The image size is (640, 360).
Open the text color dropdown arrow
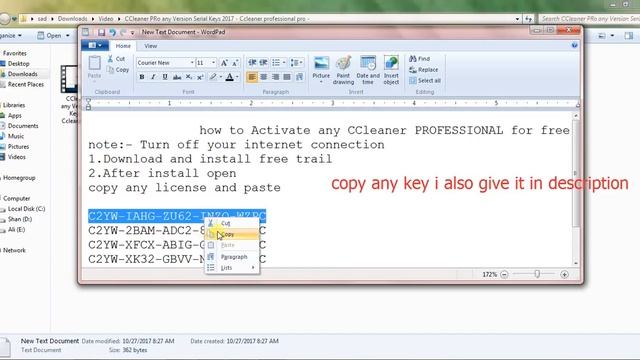[237, 77]
